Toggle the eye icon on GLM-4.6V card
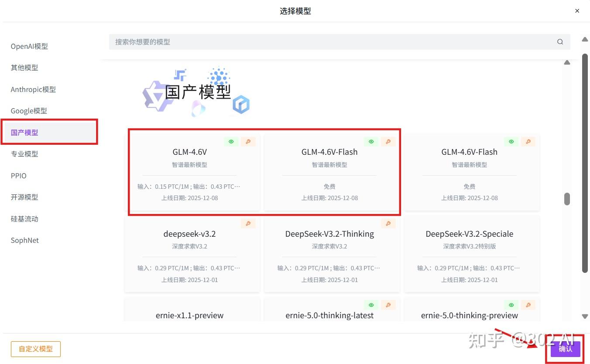The image size is (590, 364). (231, 141)
